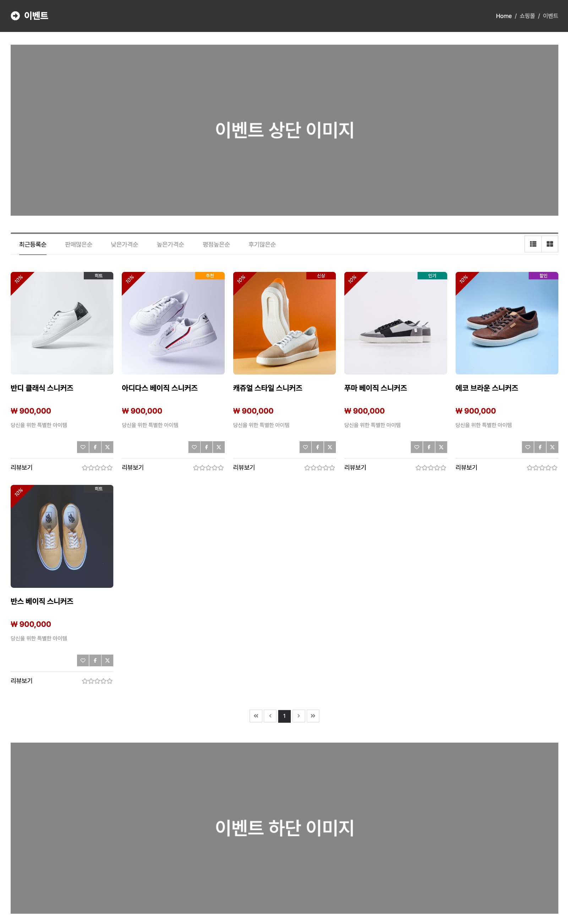Open 쇼핑몰 breadcrumb link
The image size is (568, 924).
click(x=527, y=16)
